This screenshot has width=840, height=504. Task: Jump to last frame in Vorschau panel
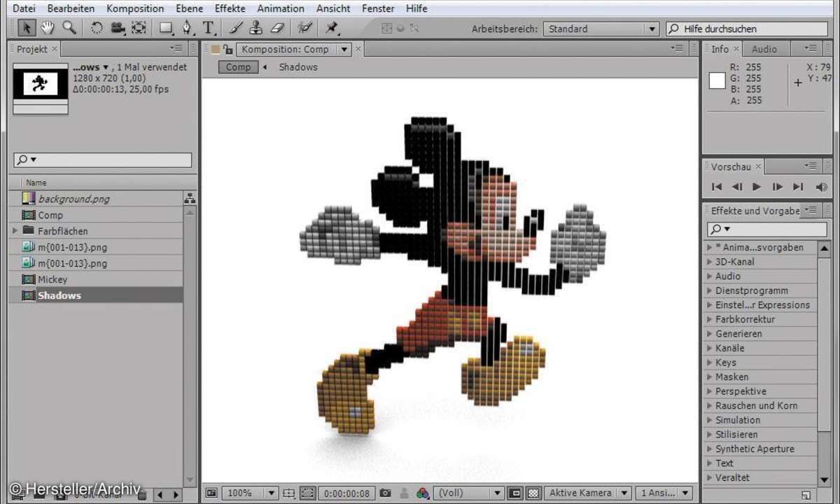[x=798, y=187]
